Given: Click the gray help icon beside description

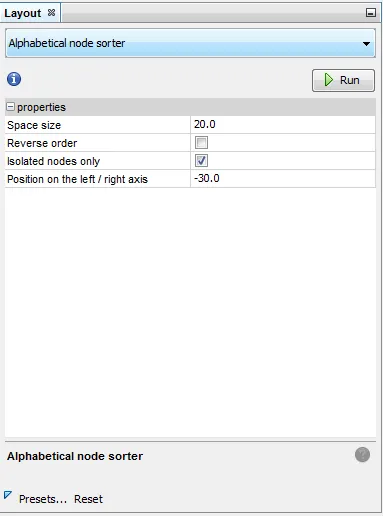Looking at the screenshot, I should (362, 455).
